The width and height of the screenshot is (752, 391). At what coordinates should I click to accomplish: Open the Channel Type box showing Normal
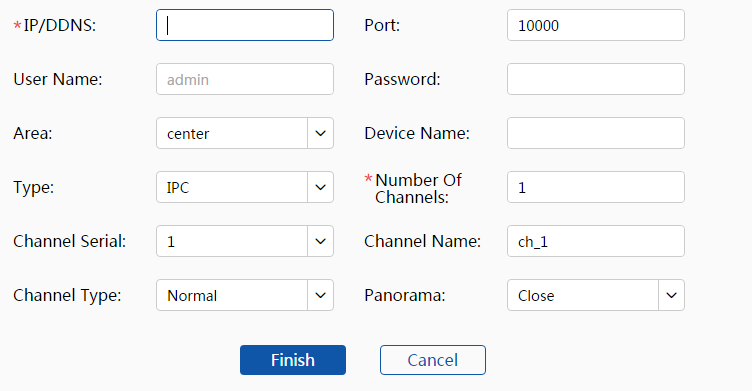tap(245, 296)
